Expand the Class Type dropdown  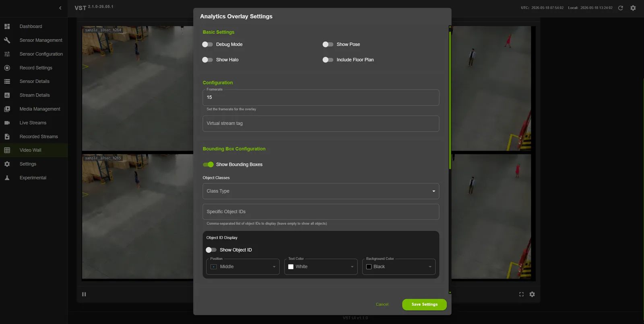321,191
